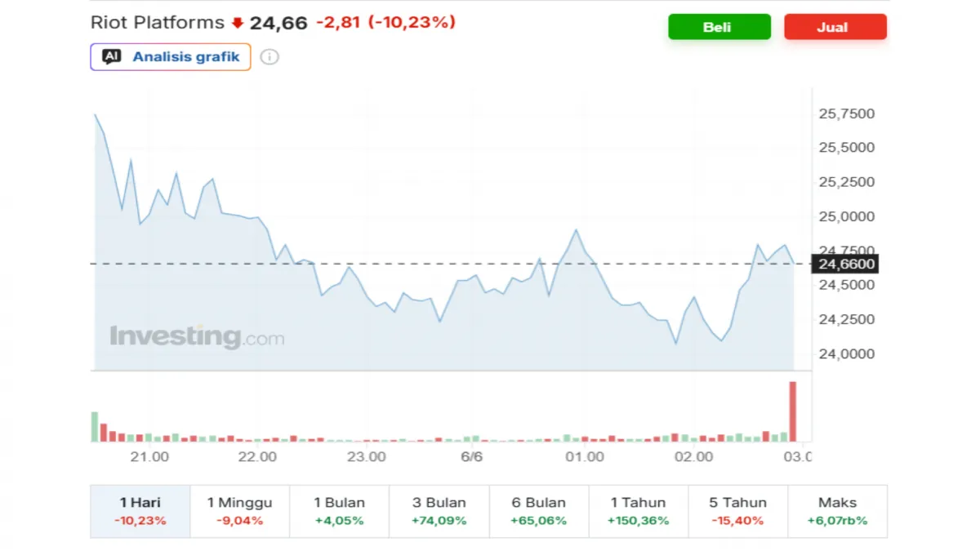Click the red down arrow next to Riot Platforms
This screenshot has height=551, width=980.
(237, 23)
